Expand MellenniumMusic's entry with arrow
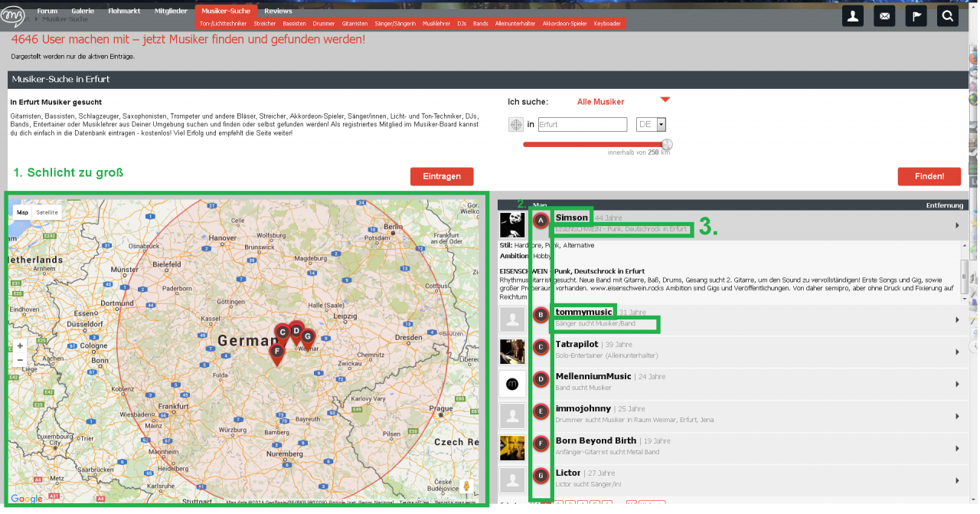 (957, 384)
